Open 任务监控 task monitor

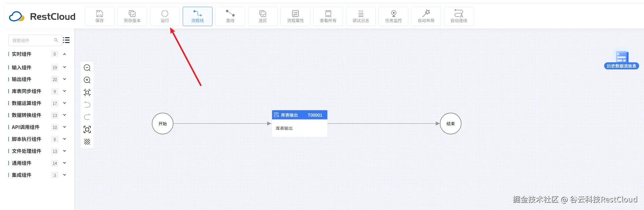tap(393, 16)
